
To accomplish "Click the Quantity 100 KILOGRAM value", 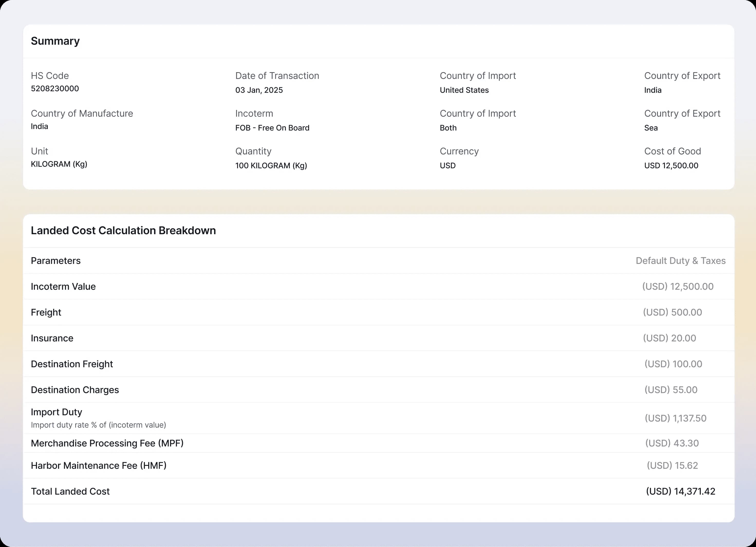I will click(271, 165).
